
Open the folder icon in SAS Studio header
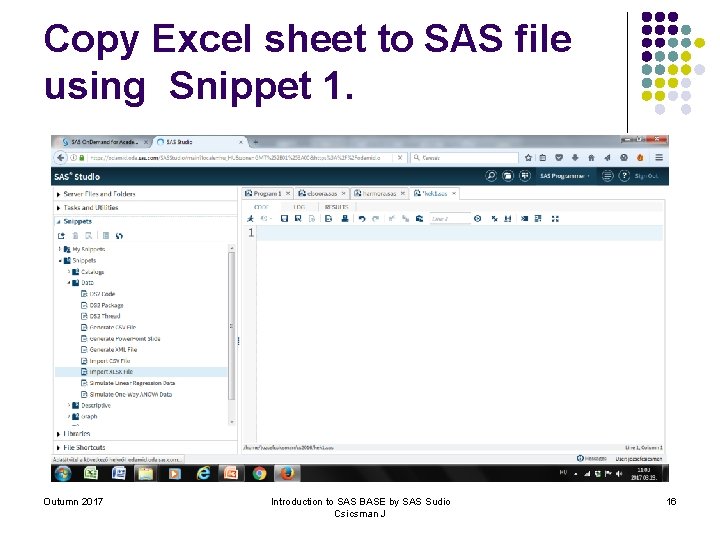click(507, 176)
